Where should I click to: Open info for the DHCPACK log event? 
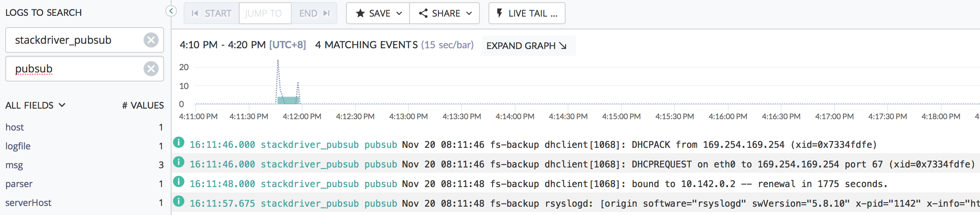click(178, 143)
